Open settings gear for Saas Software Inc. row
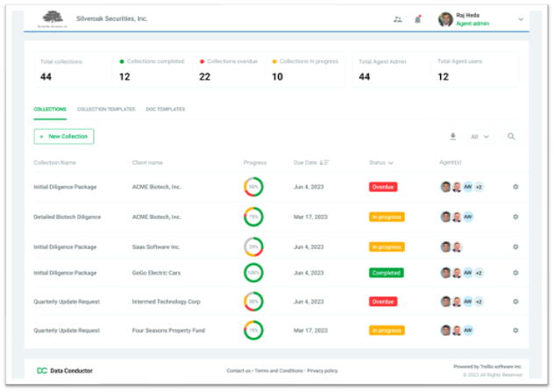554x392 pixels. click(x=515, y=247)
